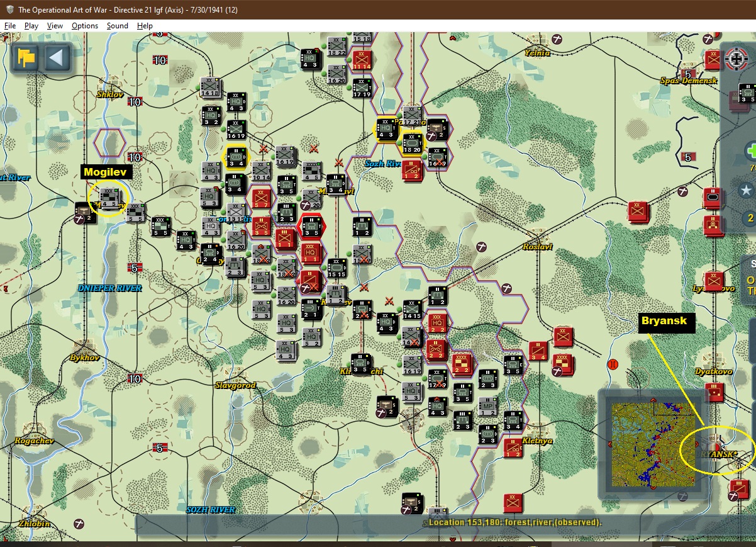Select the red XXXX army counter 2 2

462,364
